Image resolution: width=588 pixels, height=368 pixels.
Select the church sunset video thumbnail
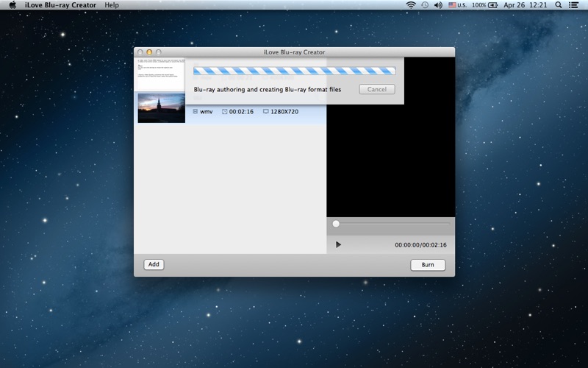click(161, 108)
